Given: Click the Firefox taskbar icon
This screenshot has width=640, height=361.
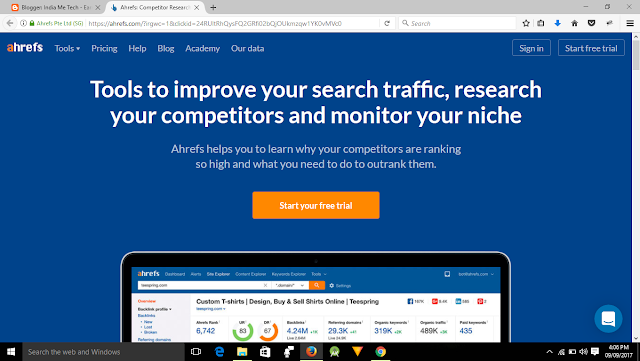Looking at the screenshot, I should [x=311, y=352].
